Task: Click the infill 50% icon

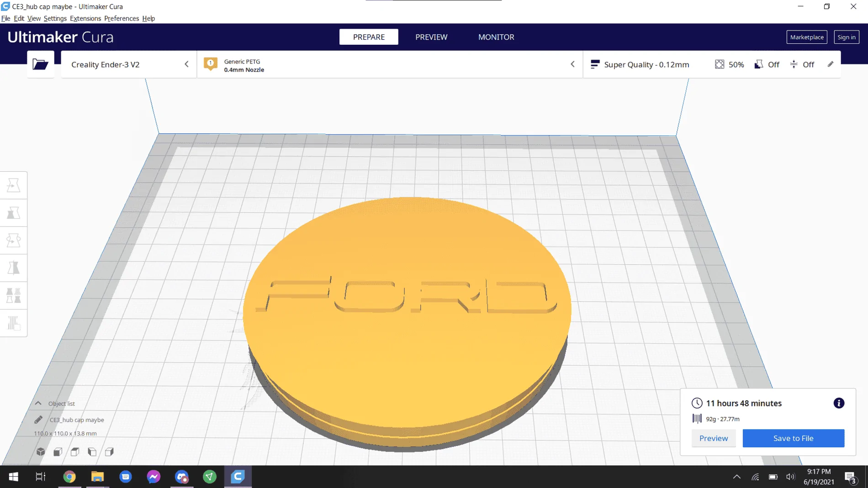Action: click(720, 64)
